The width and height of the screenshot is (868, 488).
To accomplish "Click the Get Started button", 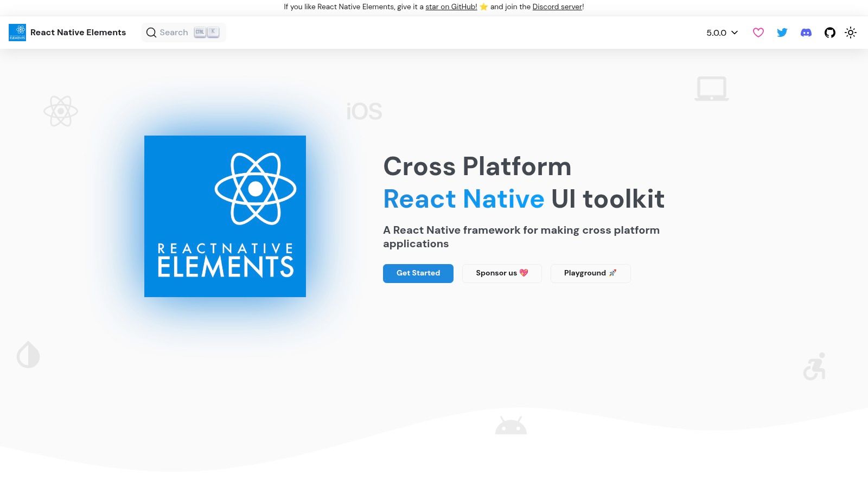I will (418, 273).
